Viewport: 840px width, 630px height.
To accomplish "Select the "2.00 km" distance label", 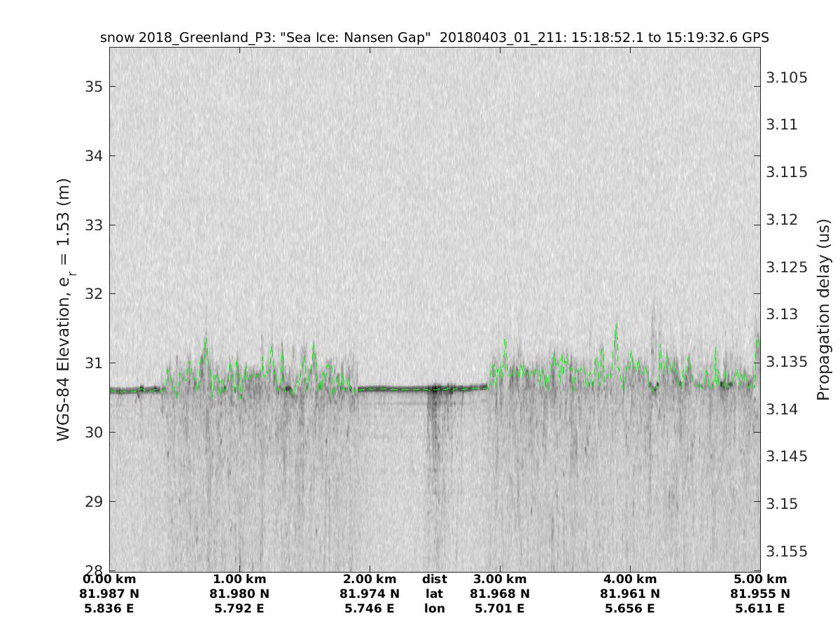I will pyautogui.click(x=370, y=580).
